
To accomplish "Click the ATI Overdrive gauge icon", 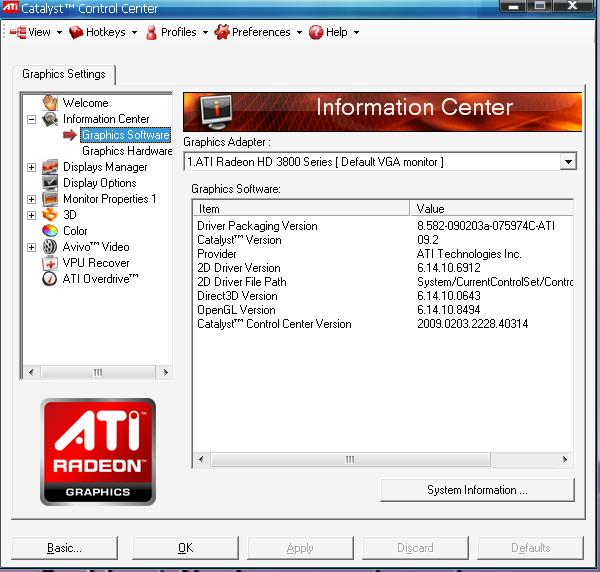I will point(50,279).
